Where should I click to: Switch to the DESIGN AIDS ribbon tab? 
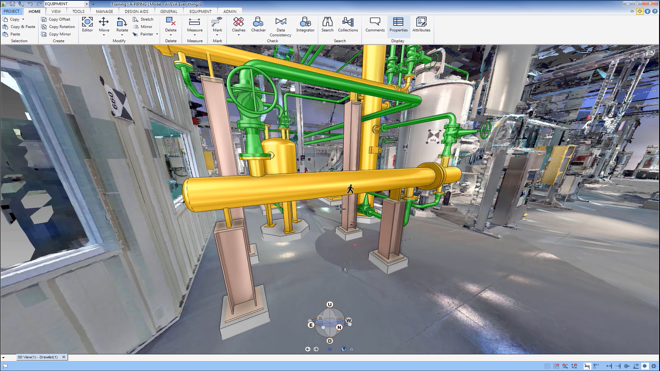[136, 11]
